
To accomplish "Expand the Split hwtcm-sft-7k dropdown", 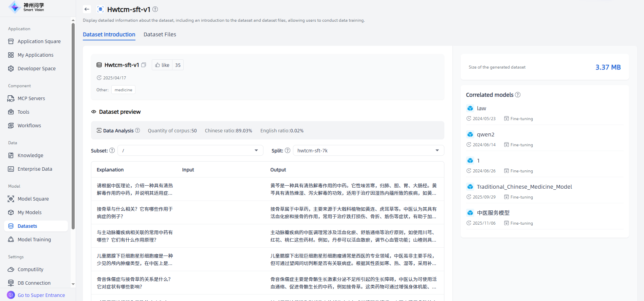I will pyautogui.click(x=368, y=150).
